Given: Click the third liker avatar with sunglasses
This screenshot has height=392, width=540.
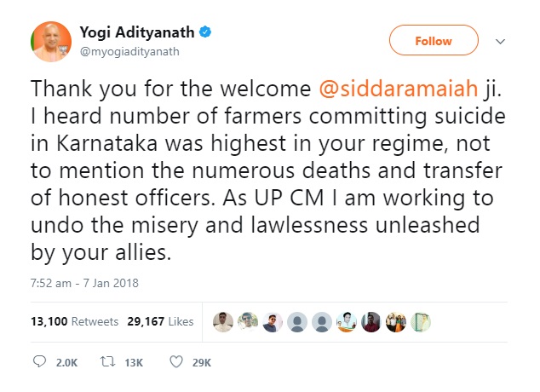Looking at the screenshot, I should pyautogui.click(x=272, y=321).
